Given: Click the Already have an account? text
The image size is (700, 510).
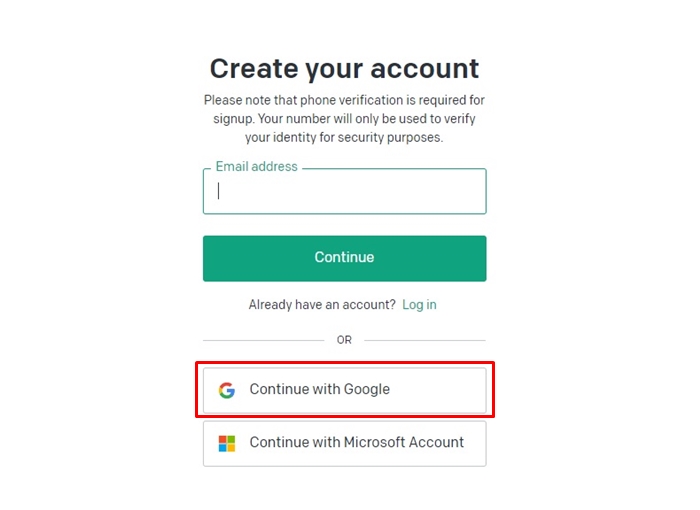Looking at the screenshot, I should click(x=322, y=305).
